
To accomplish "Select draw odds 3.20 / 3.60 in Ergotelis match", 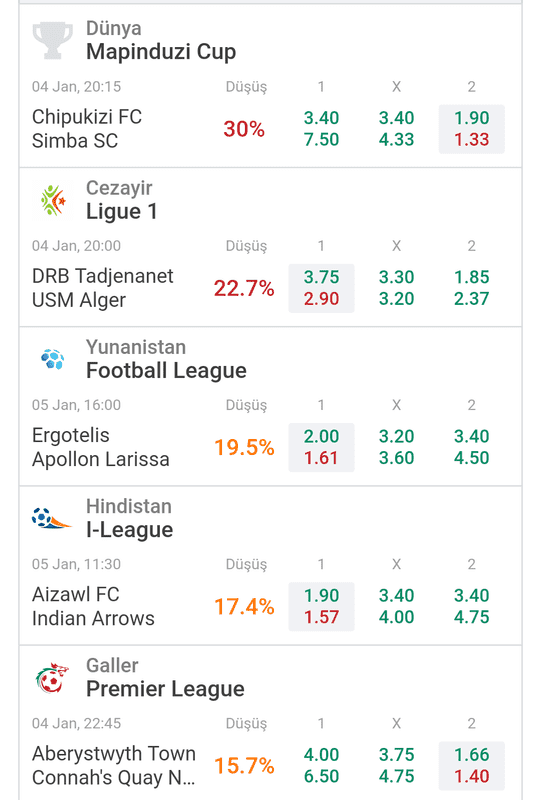I will [397, 447].
